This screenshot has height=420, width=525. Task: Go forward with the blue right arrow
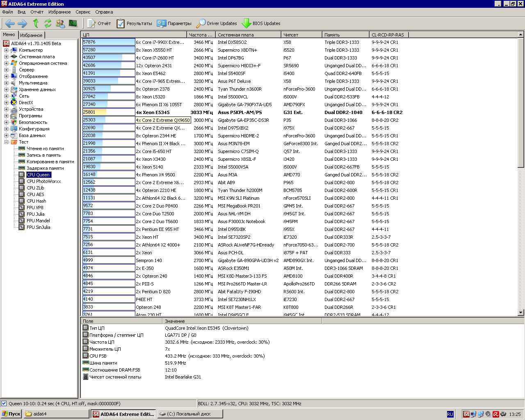(x=23, y=23)
